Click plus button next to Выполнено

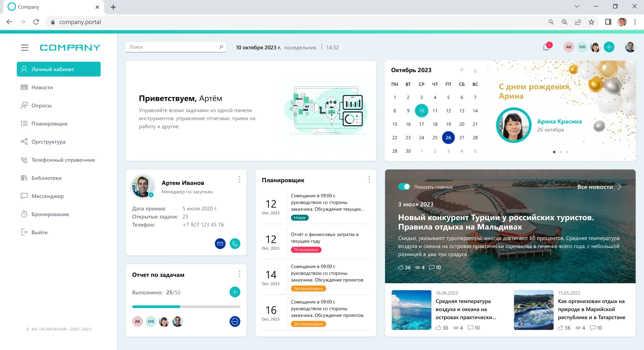tap(235, 292)
